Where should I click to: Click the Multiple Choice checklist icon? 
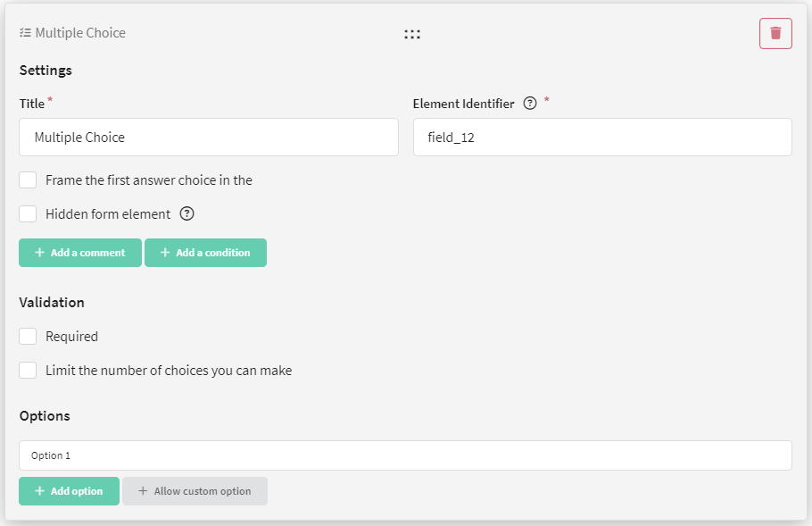[25, 33]
